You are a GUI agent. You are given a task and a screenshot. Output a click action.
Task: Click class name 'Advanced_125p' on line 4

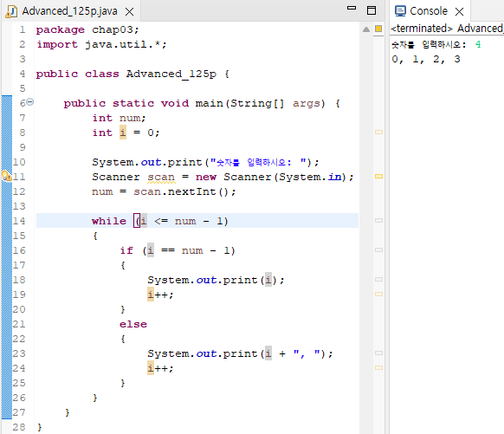pos(171,74)
